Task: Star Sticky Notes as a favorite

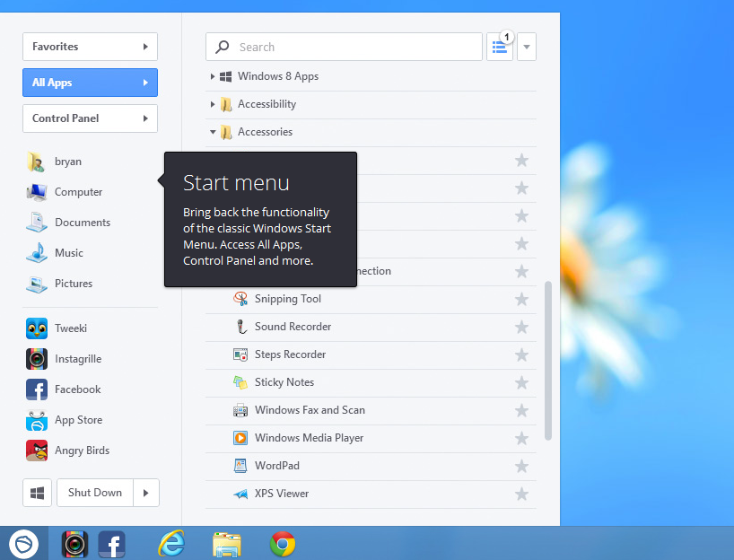Action: tap(521, 382)
